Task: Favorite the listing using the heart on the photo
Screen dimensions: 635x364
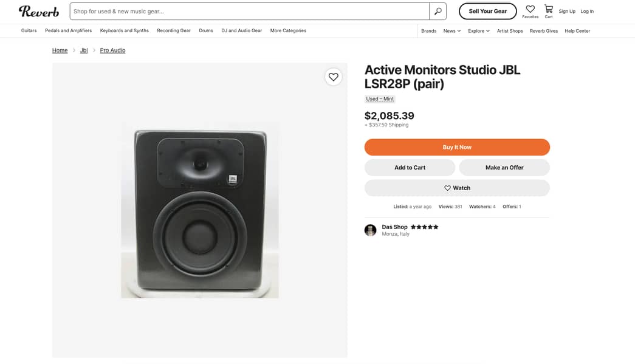Action: [333, 77]
